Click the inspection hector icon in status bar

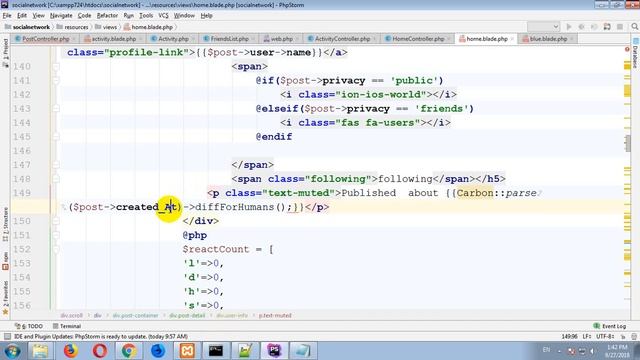[633, 336]
